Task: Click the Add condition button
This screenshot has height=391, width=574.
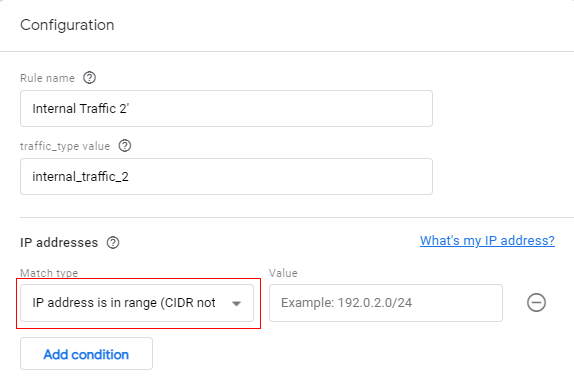Action: (86, 354)
